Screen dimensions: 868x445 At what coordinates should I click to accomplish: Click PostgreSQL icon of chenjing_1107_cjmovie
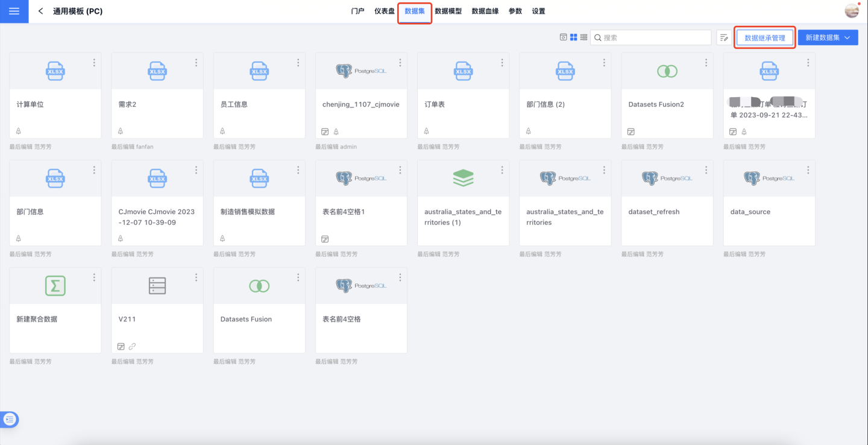tap(361, 71)
